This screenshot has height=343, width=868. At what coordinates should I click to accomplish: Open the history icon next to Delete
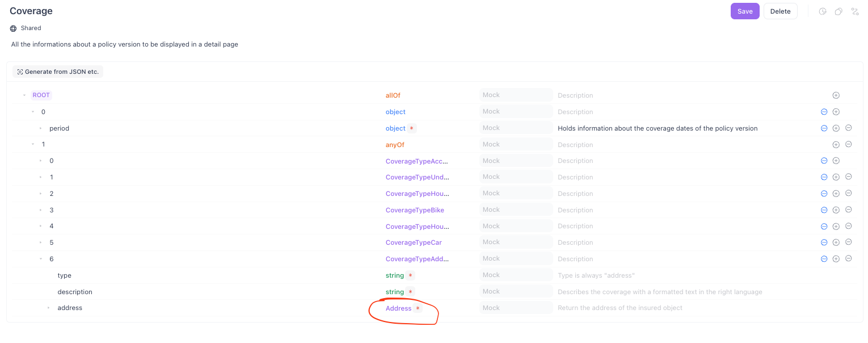pyautogui.click(x=823, y=11)
